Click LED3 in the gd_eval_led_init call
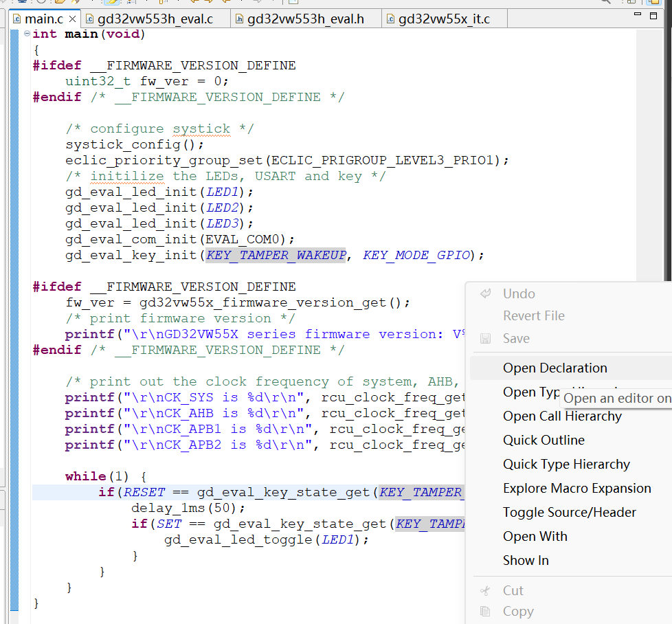 223,224
